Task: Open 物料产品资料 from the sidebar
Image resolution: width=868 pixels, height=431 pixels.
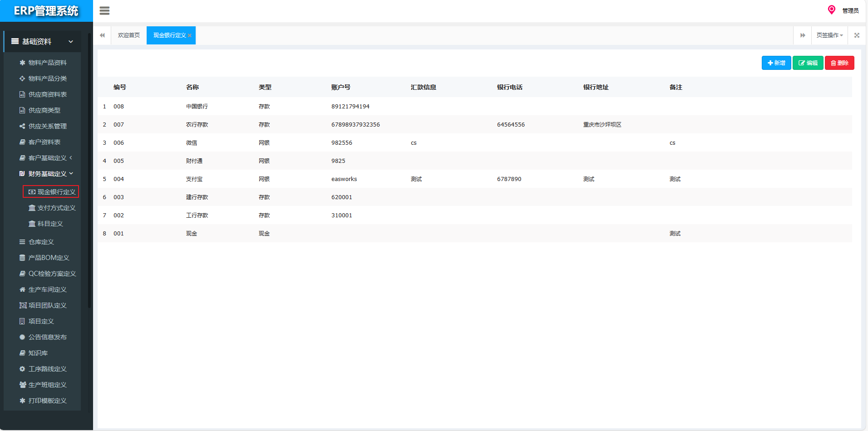Action: tap(47, 63)
